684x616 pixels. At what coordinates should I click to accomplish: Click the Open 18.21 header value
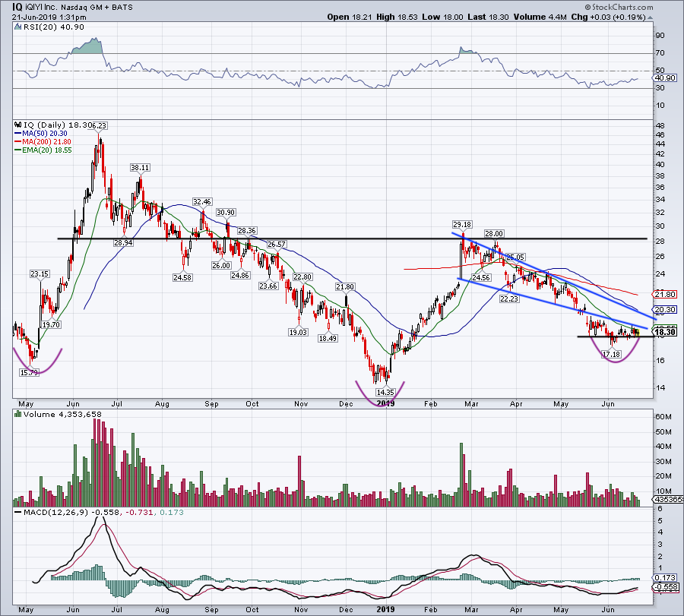coord(350,17)
